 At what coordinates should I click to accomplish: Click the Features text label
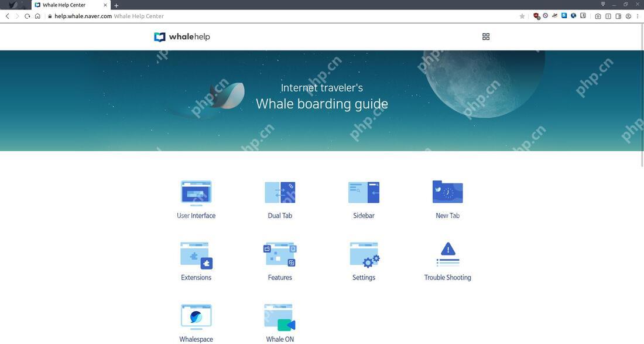click(x=280, y=277)
